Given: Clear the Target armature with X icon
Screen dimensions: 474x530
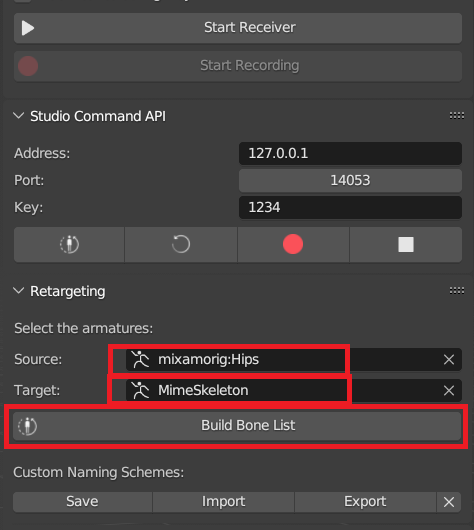Looking at the screenshot, I should 449,391.
